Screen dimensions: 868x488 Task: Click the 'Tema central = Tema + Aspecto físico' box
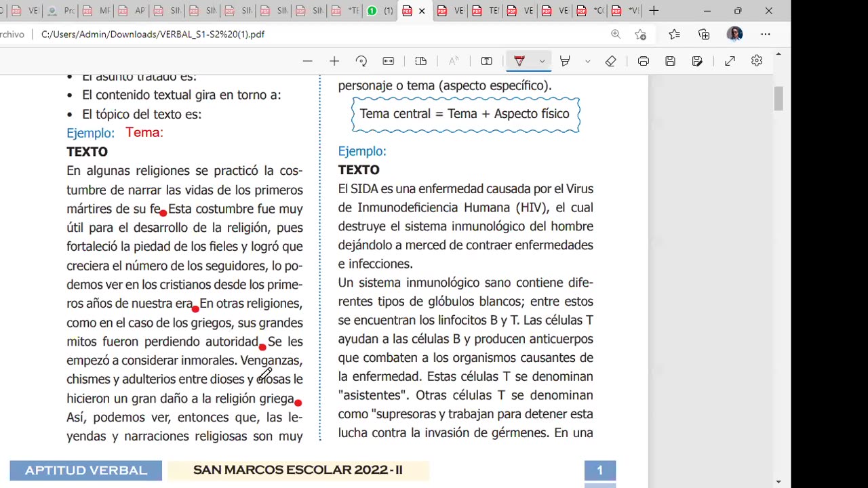(465, 114)
